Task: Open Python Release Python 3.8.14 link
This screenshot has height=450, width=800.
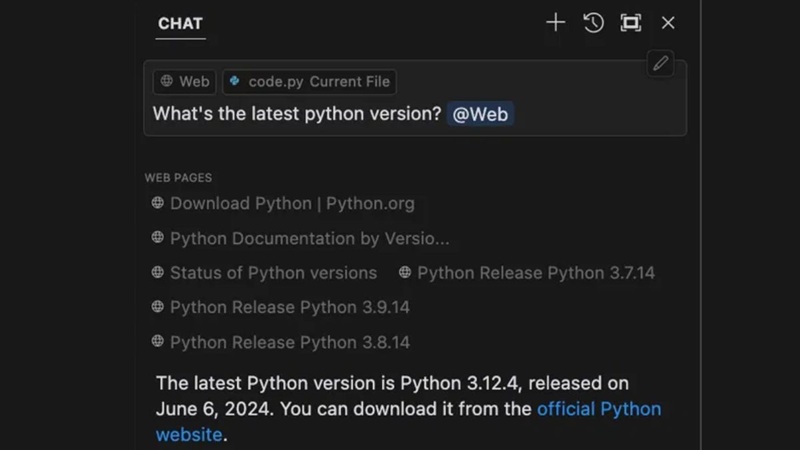Action: (x=289, y=342)
